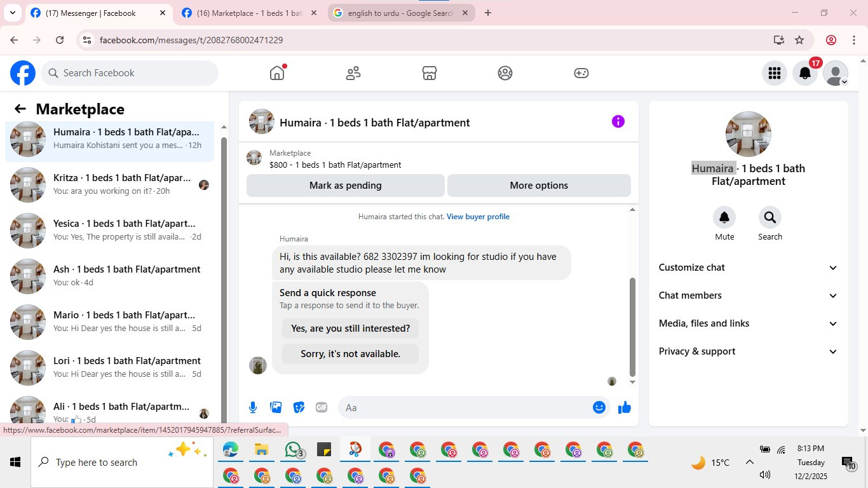
Task: Expand Chat members section
Action: tap(749, 295)
